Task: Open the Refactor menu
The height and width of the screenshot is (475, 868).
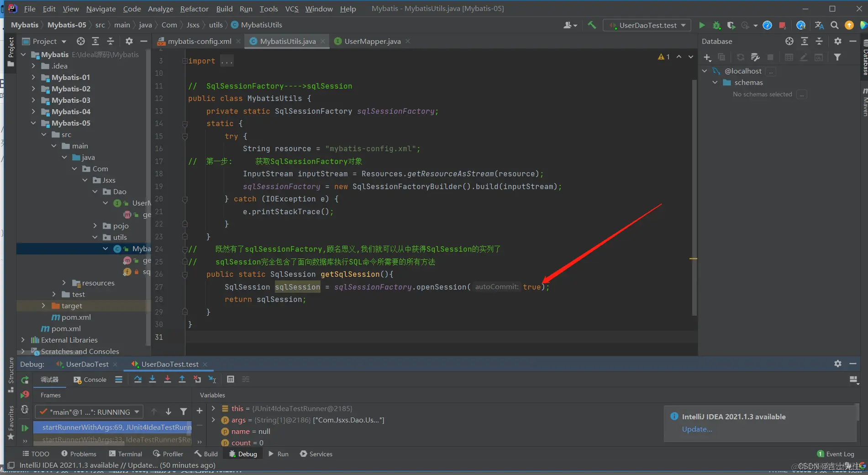Action: click(x=194, y=9)
